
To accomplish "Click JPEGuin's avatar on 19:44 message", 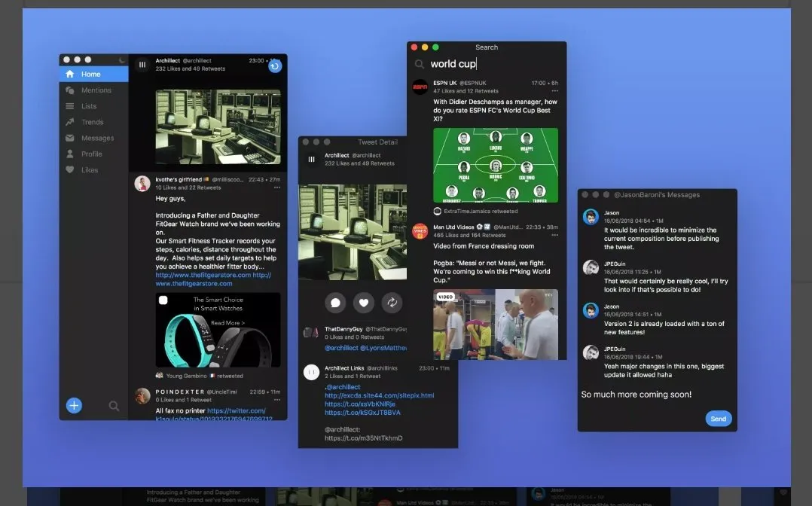I will (x=591, y=352).
